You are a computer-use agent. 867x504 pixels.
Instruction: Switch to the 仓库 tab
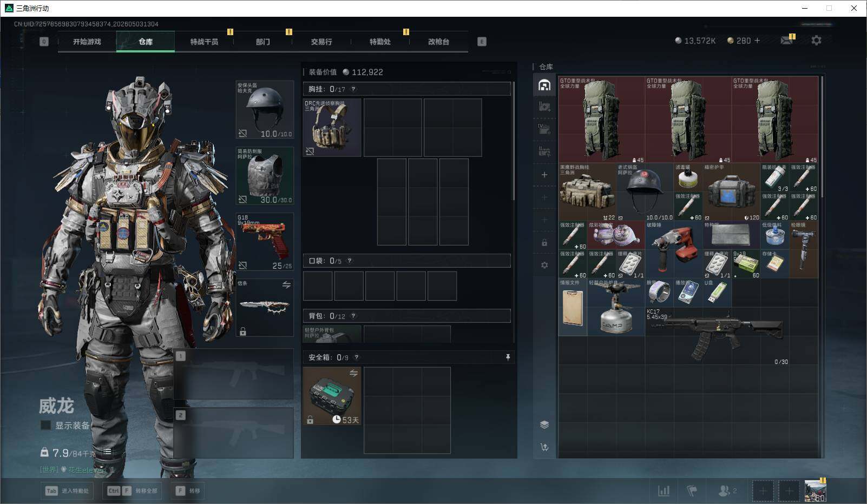click(146, 42)
